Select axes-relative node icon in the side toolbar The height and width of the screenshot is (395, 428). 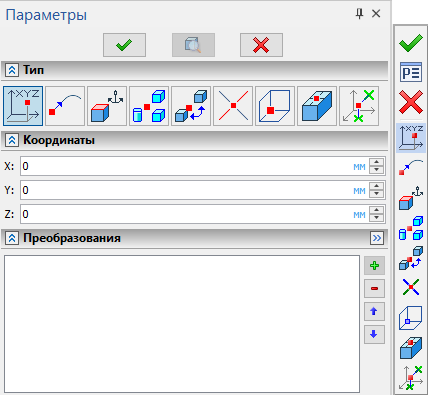pos(411,377)
